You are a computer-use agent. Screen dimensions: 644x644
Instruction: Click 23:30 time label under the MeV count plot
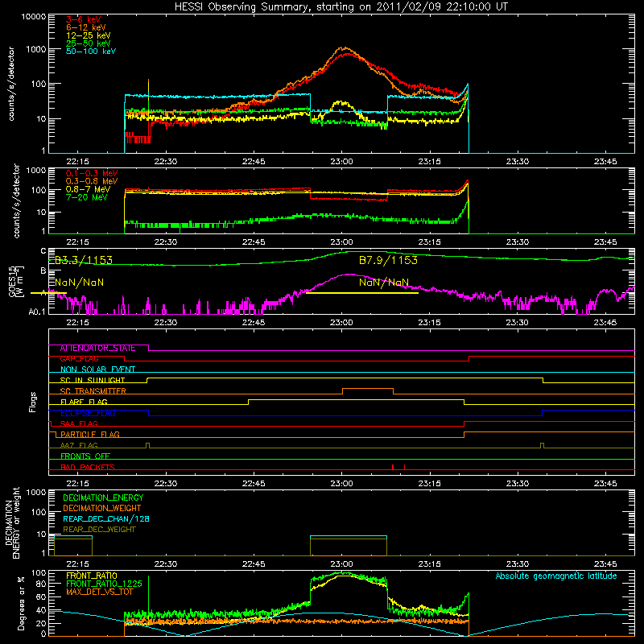click(x=518, y=242)
